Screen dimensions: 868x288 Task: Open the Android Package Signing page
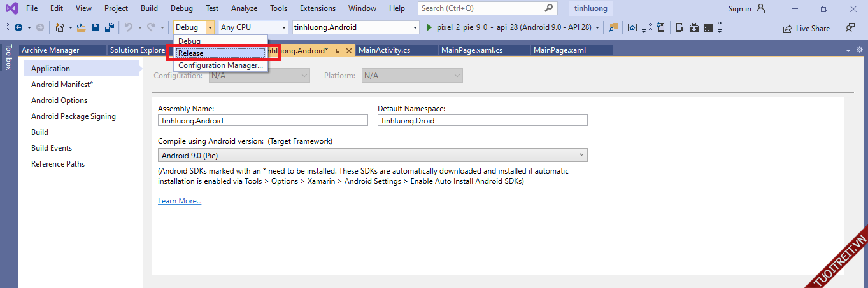click(73, 116)
